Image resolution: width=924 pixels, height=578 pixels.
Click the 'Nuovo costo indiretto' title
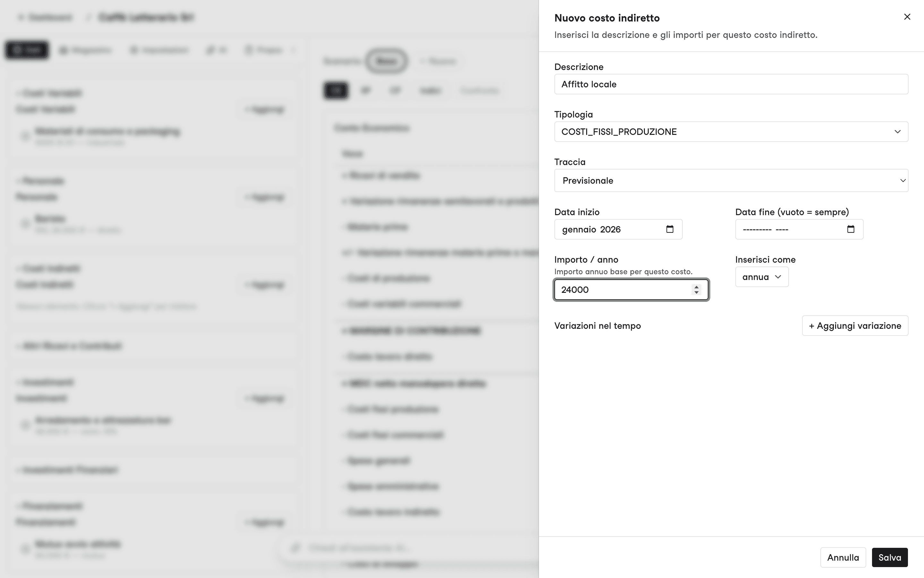coord(607,18)
